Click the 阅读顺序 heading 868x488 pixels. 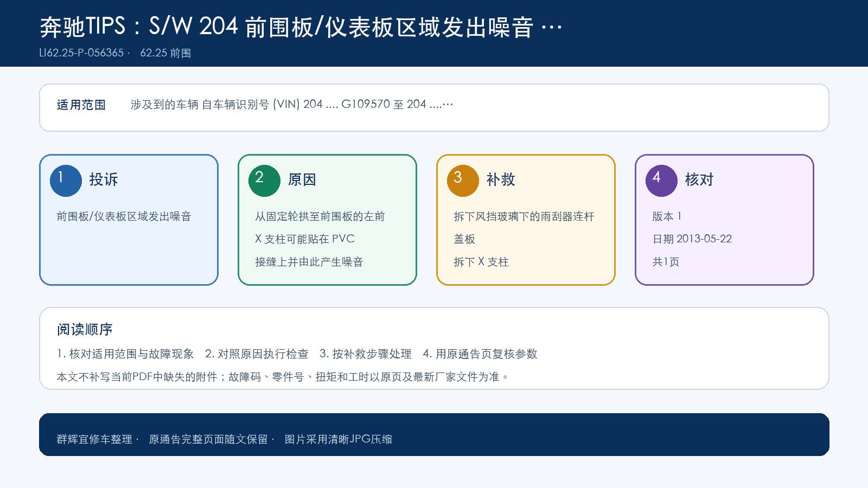tap(85, 329)
